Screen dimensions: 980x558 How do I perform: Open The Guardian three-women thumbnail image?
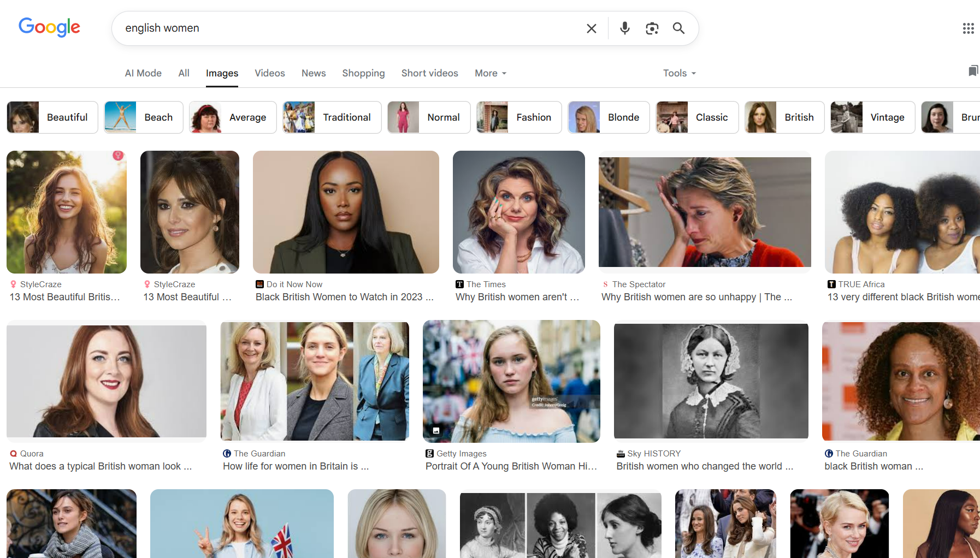pyautogui.click(x=315, y=381)
